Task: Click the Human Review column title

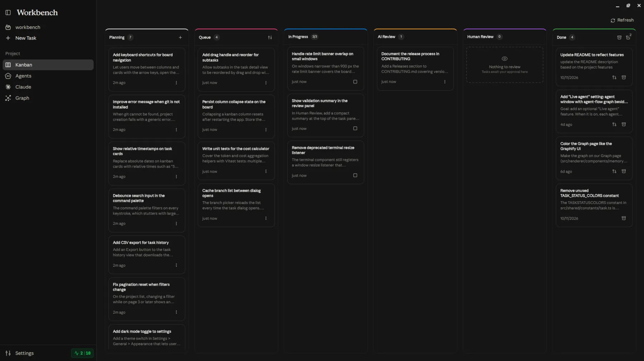Action: coord(480,37)
